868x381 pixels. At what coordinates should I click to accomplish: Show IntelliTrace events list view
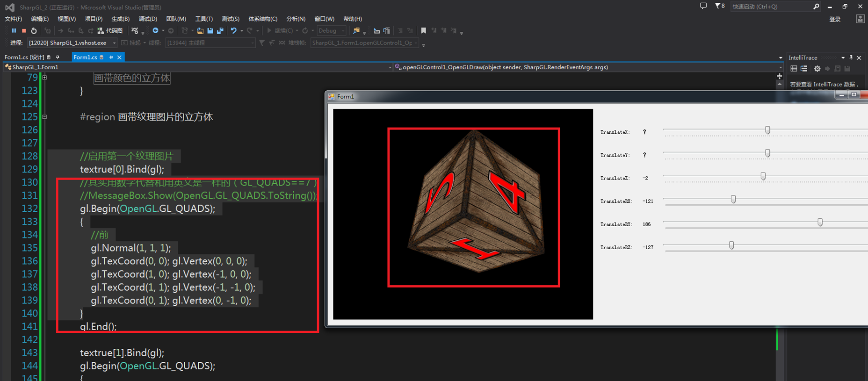tap(794, 69)
